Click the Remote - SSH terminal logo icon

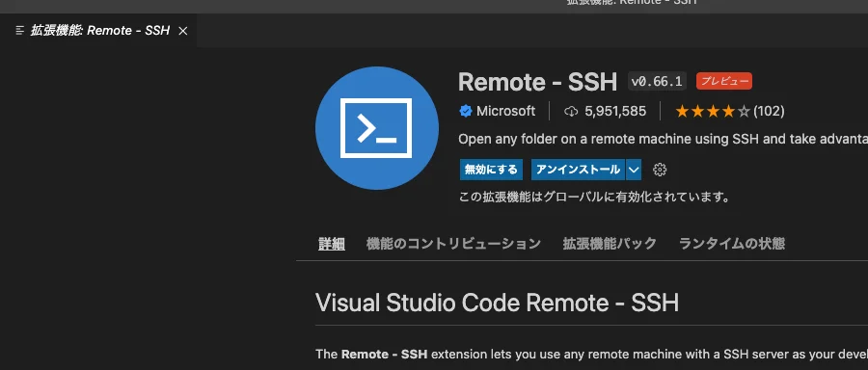coord(377,128)
